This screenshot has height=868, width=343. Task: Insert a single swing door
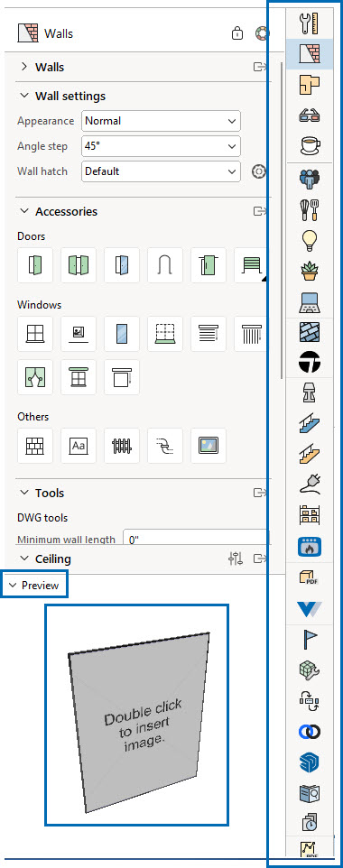point(35,265)
